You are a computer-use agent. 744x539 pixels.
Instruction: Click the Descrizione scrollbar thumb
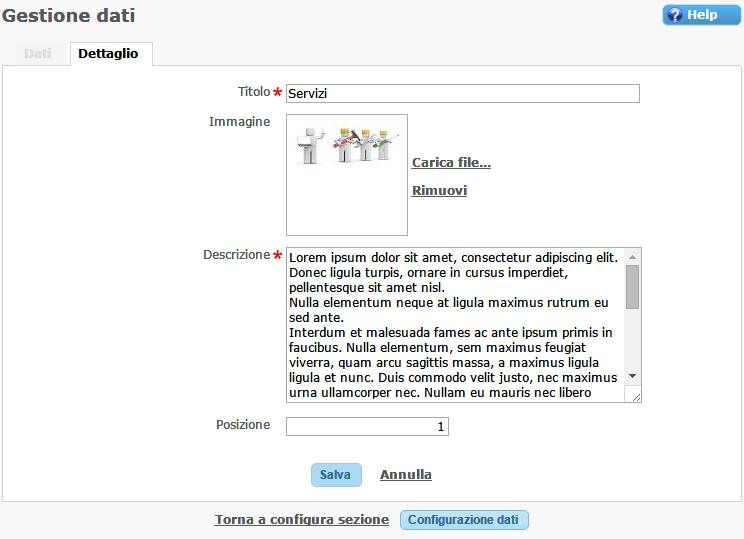(632, 286)
